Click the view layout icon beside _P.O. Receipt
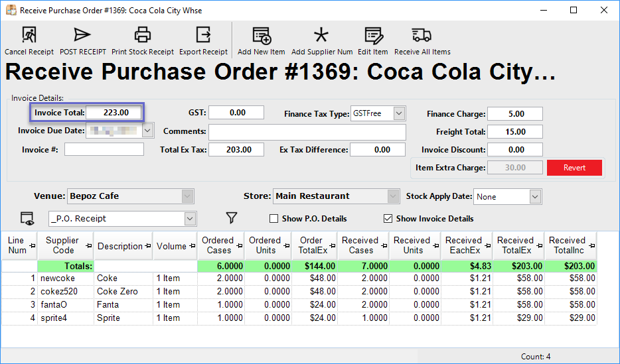 (x=27, y=218)
